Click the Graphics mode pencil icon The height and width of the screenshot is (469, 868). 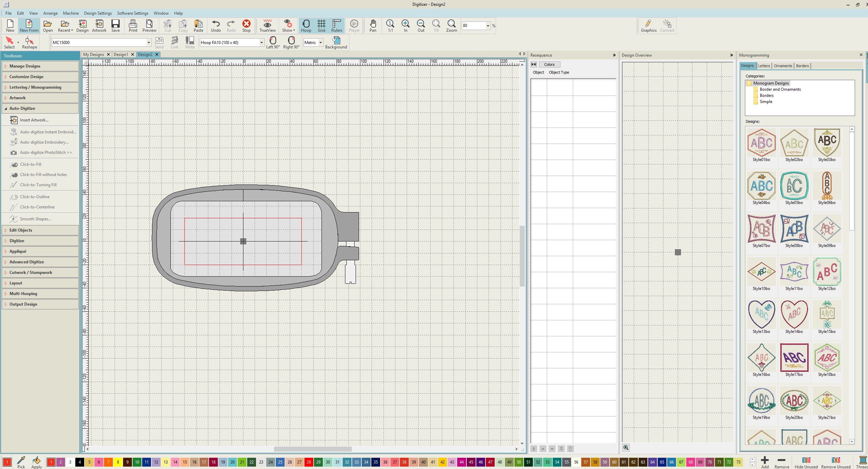pyautogui.click(x=648, y=26)
